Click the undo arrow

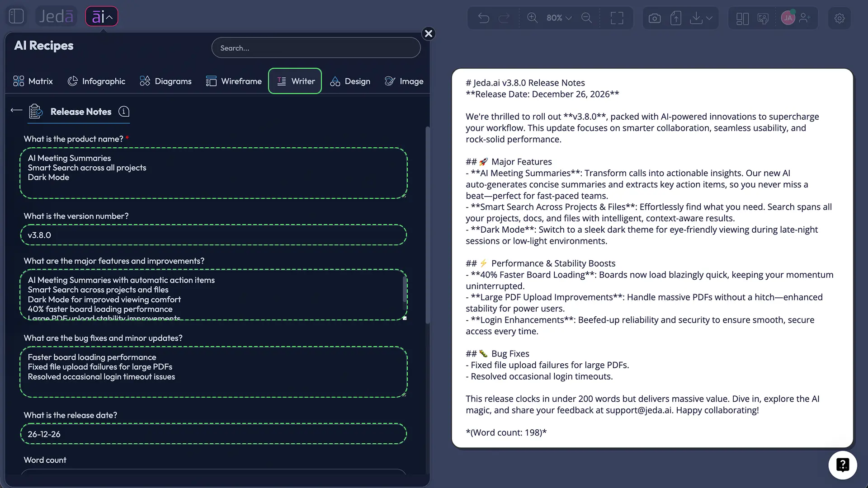tap(484, 18)
